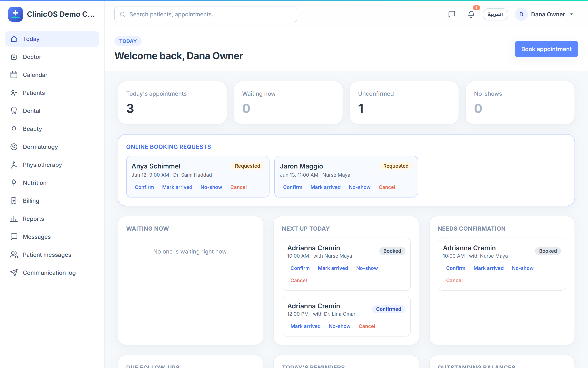The height and width of the screenshot is (368, 588).
Task: Cancel the appointment under Needs Confirmation
Action: click(454, 280)
